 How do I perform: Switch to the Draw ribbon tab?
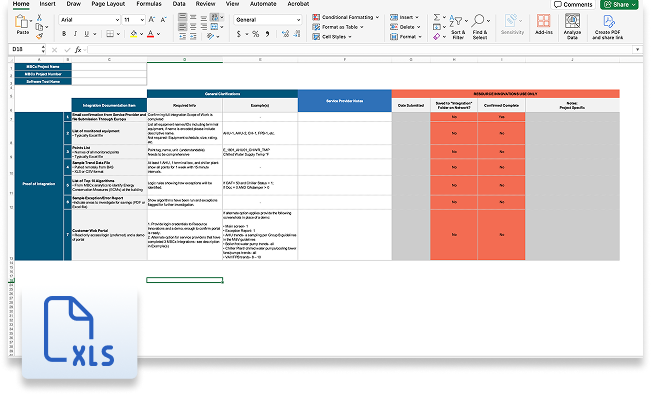click(x=73, y=4)
